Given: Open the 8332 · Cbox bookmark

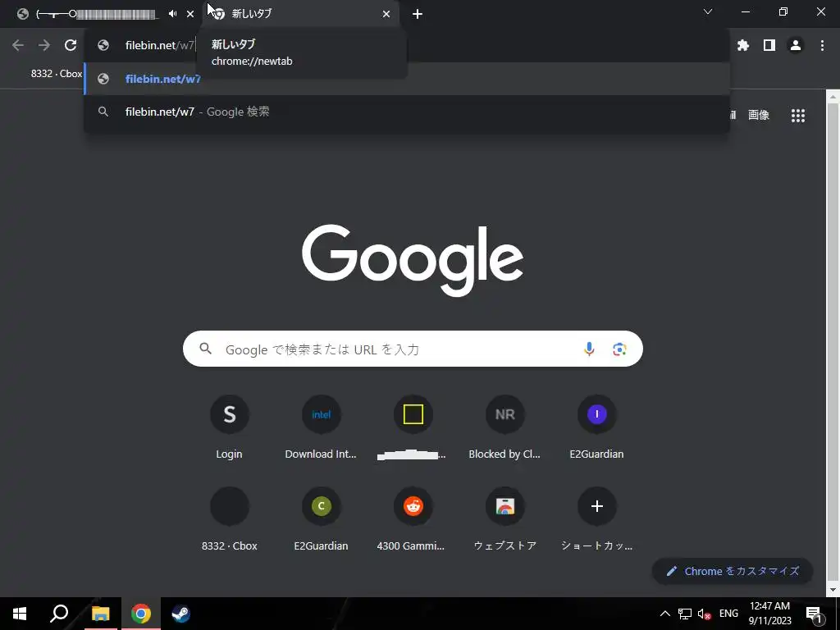Looking at the screenshot, I should 57,73.
